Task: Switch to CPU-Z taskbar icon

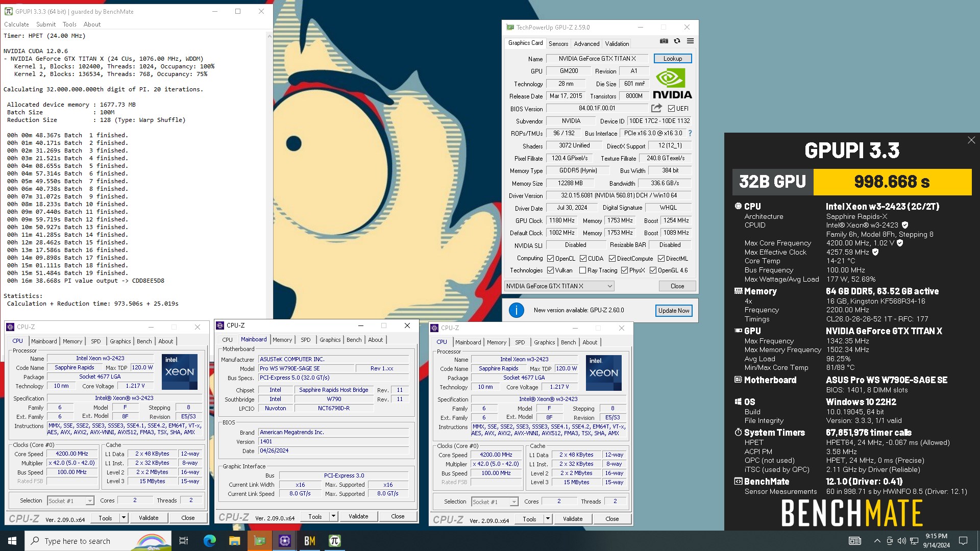Action: 285,541
